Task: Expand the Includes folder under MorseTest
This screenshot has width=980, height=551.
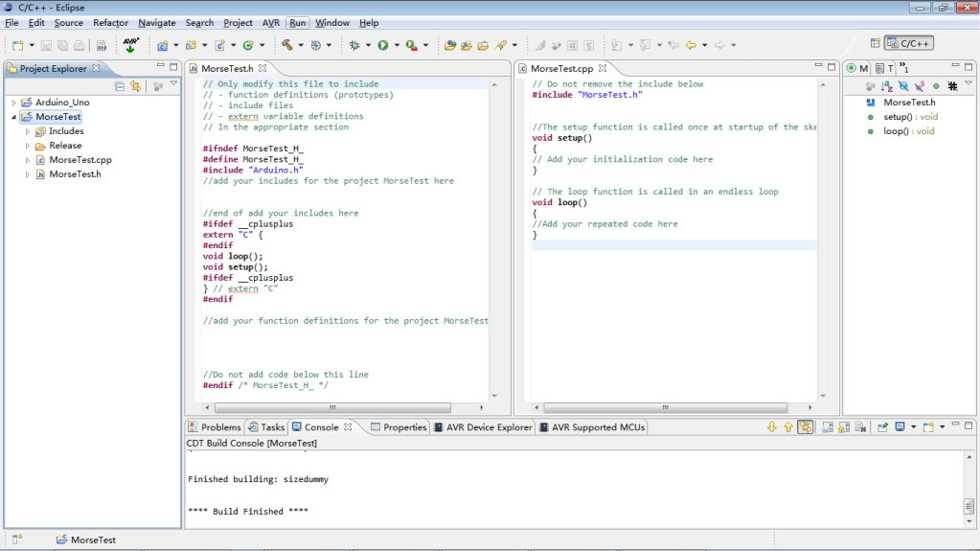Action: (27, 131)
